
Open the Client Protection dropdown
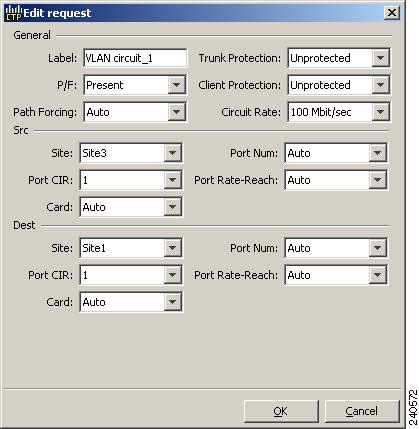click(339, 85)
